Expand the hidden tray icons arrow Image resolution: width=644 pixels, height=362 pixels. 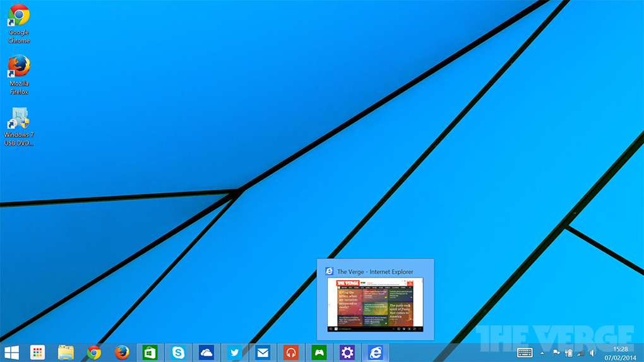(x=542, y=353)
